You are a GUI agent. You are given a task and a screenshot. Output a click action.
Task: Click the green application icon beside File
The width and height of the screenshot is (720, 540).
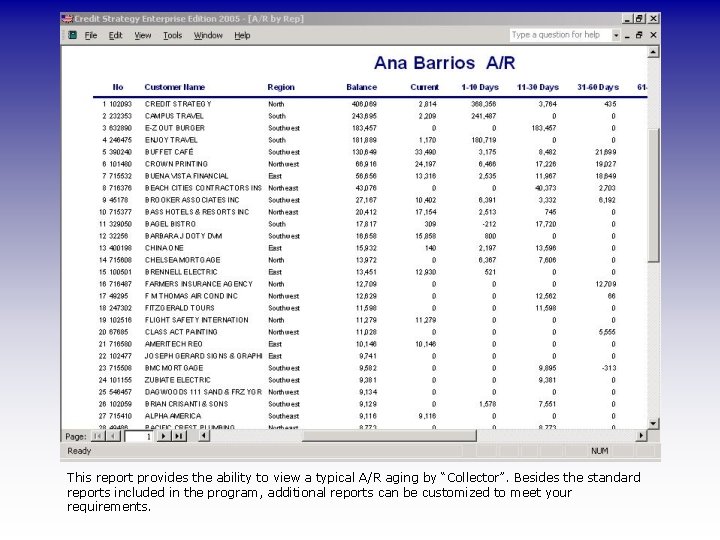tap(73, 35)
